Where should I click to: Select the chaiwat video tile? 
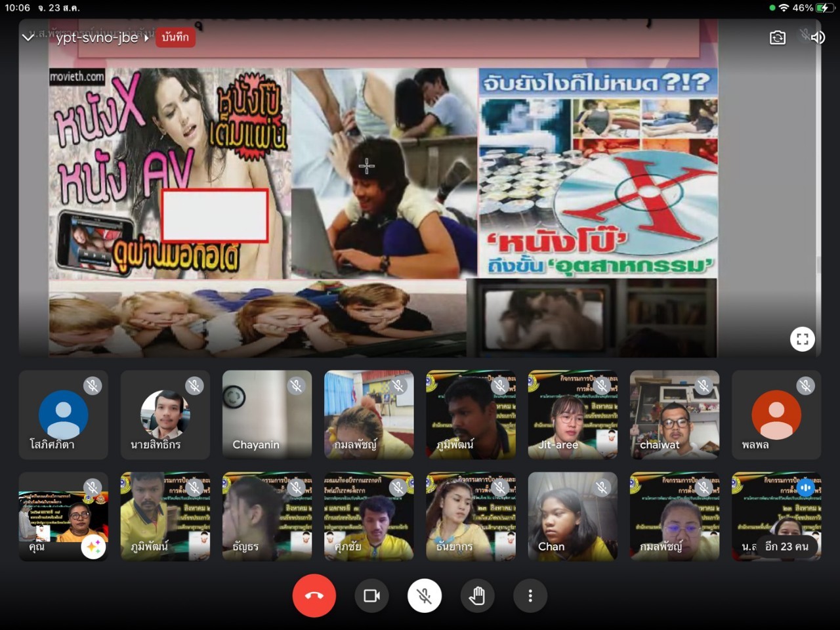tap(674, 414)
